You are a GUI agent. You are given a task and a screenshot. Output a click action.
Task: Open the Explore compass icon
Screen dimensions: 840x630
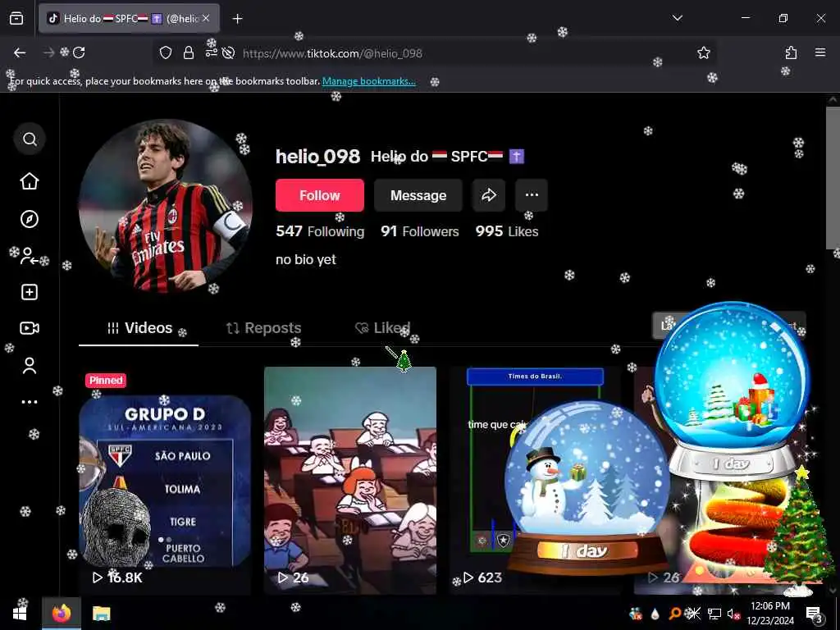tap(30, 219)
